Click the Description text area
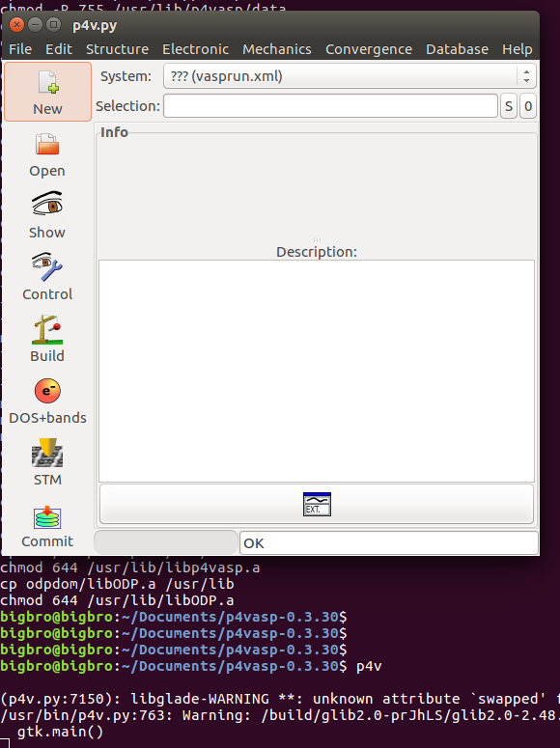The width and height of the screenshot is (560, 748). (317, 372)
